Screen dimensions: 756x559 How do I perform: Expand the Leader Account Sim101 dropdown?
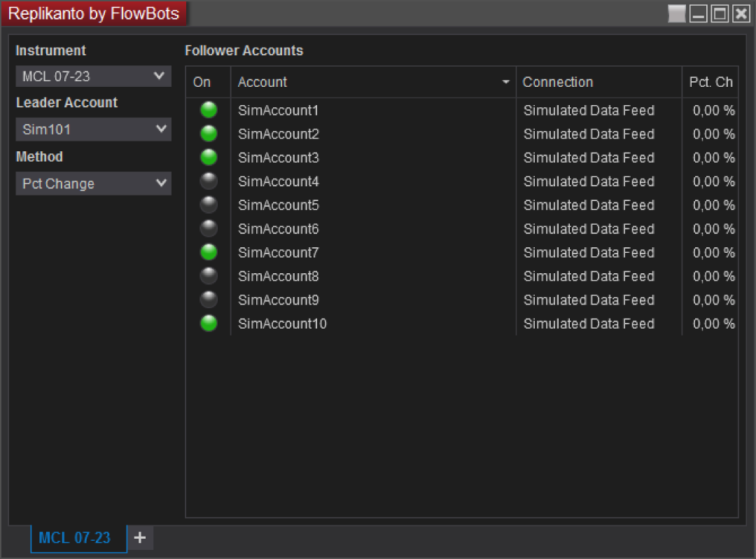tap(94, 130)
